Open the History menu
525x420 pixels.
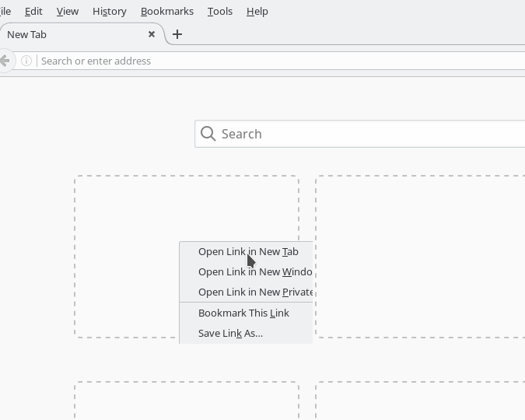tap(109, 11)
